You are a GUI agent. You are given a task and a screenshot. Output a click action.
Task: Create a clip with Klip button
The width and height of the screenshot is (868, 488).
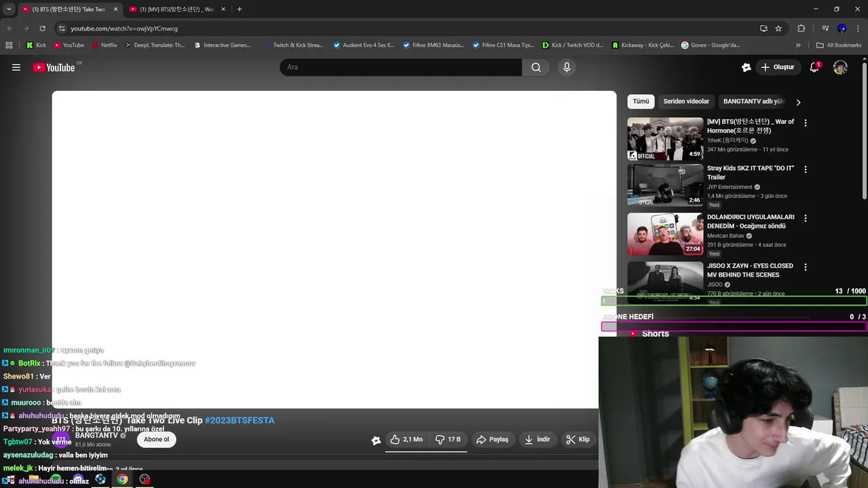tap(578, 439)
